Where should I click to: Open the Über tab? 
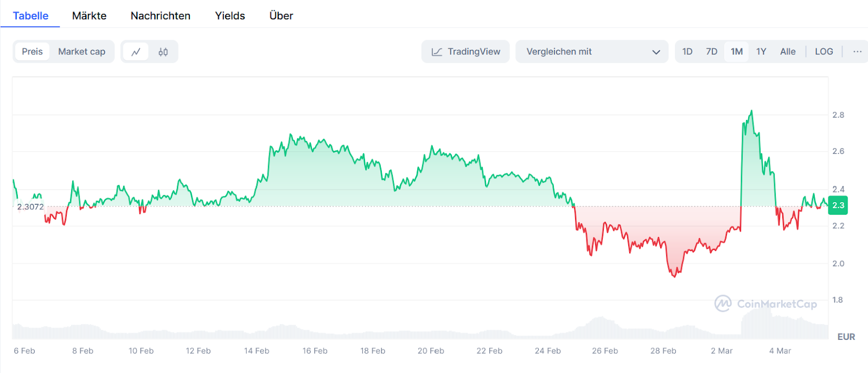[281, 16]
